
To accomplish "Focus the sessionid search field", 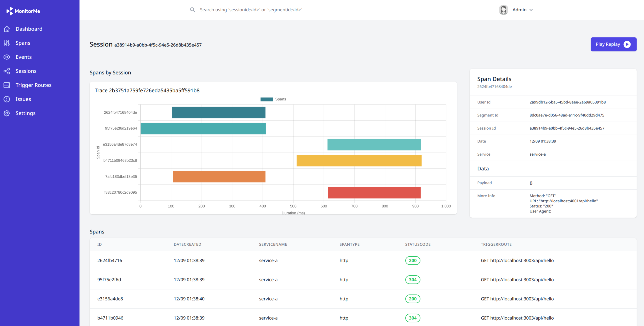I will [251, 10].
